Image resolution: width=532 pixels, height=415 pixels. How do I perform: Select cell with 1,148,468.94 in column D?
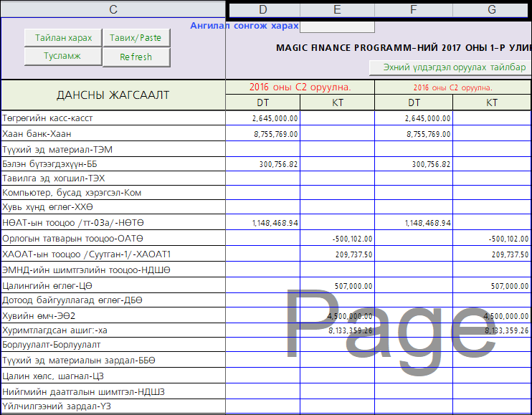[x=263, y=224]
